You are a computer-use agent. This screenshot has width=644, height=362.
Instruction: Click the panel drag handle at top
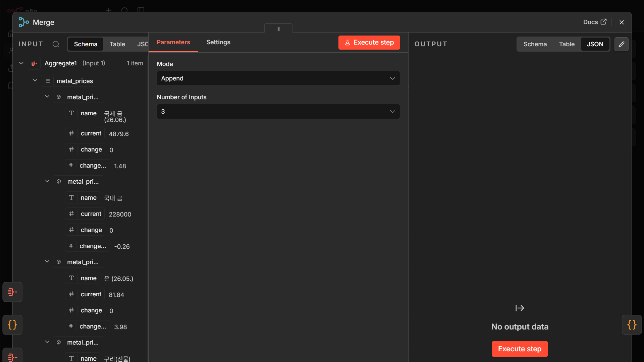click(278, 29)
